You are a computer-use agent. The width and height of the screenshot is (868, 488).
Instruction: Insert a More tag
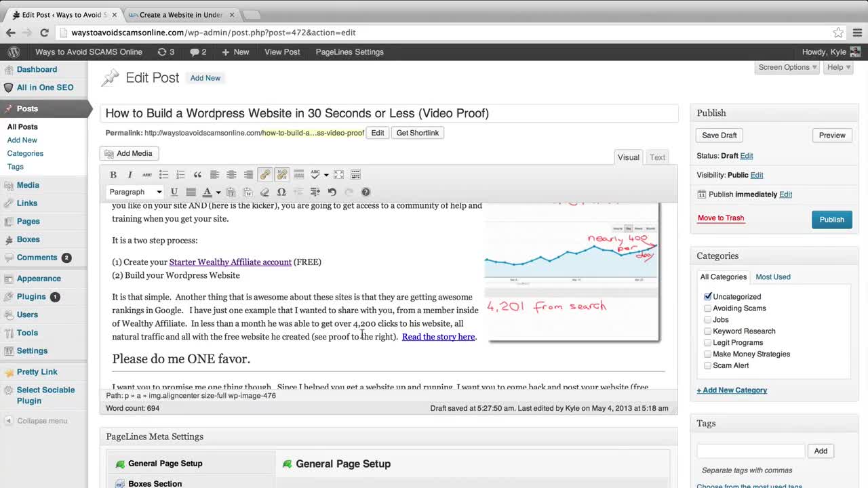[298, 175]
